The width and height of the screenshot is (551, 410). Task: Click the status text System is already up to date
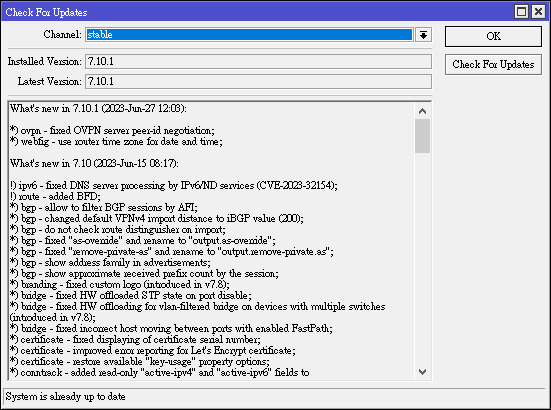(x=65, y=397)
